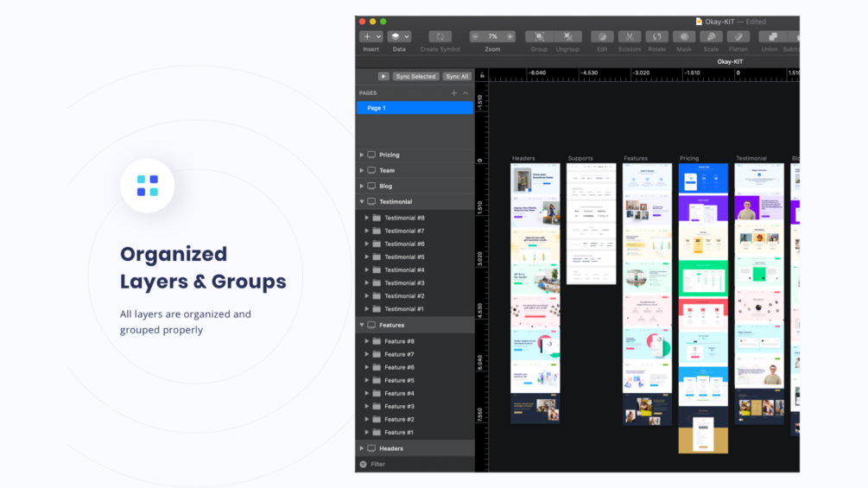This screenshot has height=488, width=868.
Task: Expand the Pricing artboard group
Action: coord(362,155)
